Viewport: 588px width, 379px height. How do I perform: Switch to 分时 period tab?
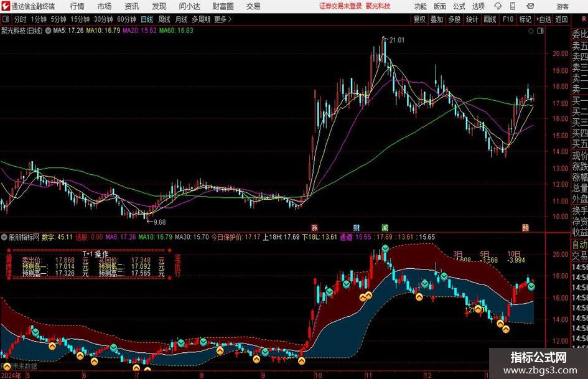click(x=20, y=19)
